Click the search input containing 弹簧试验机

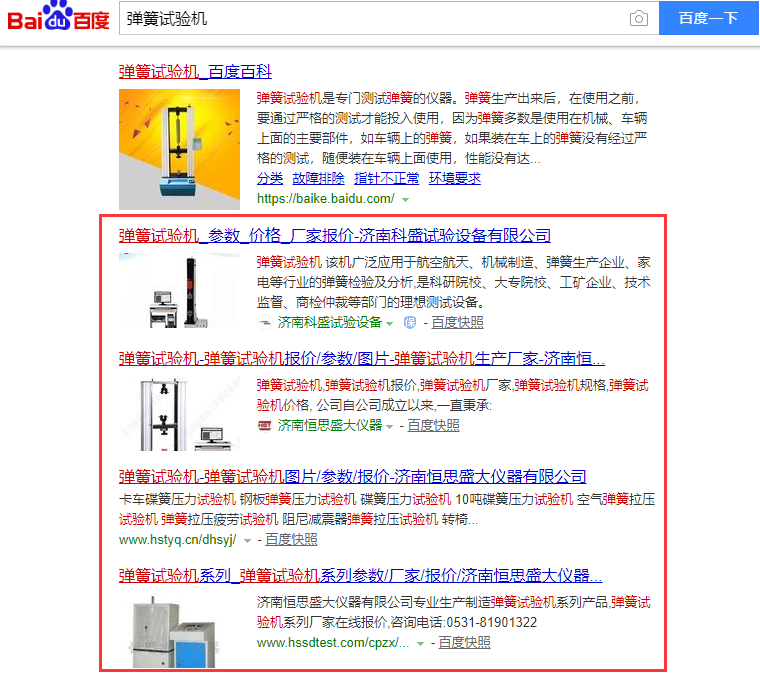[x=373, y=18]
